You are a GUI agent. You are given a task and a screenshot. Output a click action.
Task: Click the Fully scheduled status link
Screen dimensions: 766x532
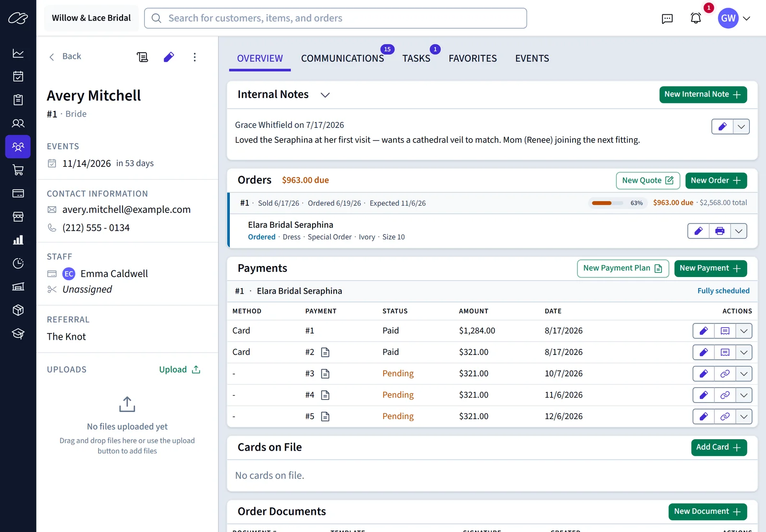[723, 291]
